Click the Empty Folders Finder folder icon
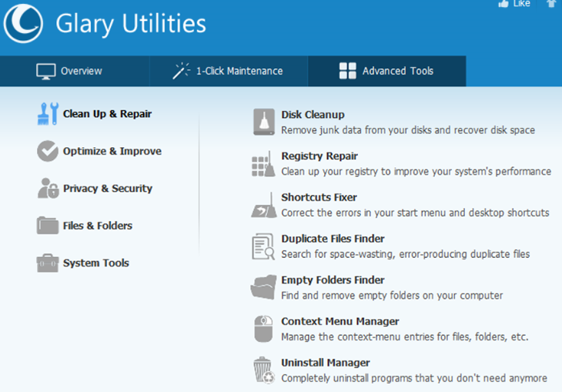562x392 pixels. point(263,287)
